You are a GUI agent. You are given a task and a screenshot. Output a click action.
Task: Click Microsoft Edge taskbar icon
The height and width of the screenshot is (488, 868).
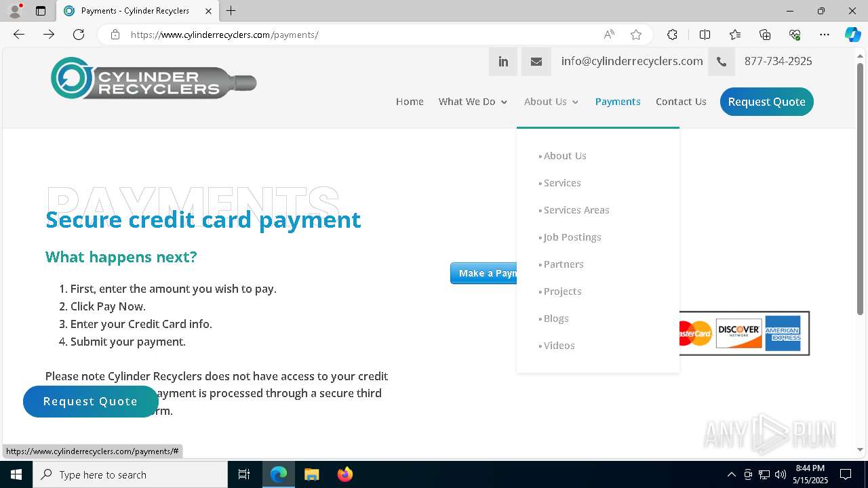point(279,474)
